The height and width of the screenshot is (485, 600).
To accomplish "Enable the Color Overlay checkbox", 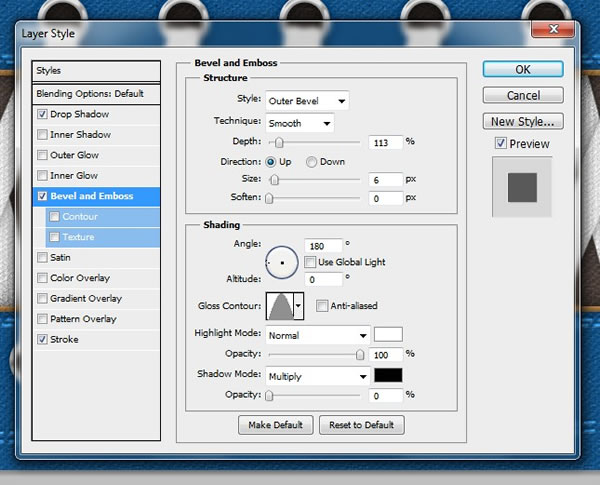I will [42, 278].
